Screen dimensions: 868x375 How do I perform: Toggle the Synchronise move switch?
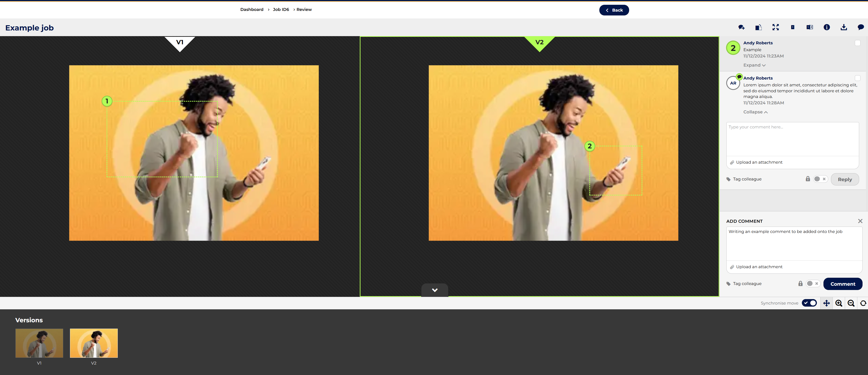809,303
